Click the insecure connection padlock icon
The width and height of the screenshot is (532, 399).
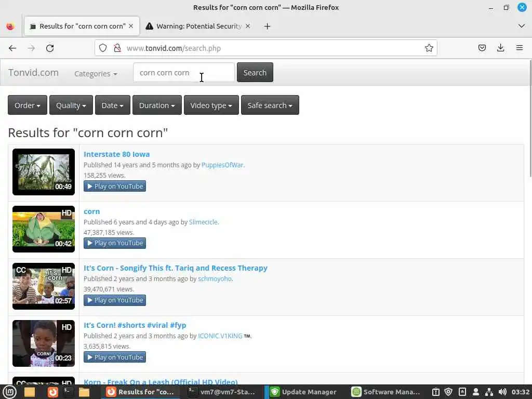117,48
